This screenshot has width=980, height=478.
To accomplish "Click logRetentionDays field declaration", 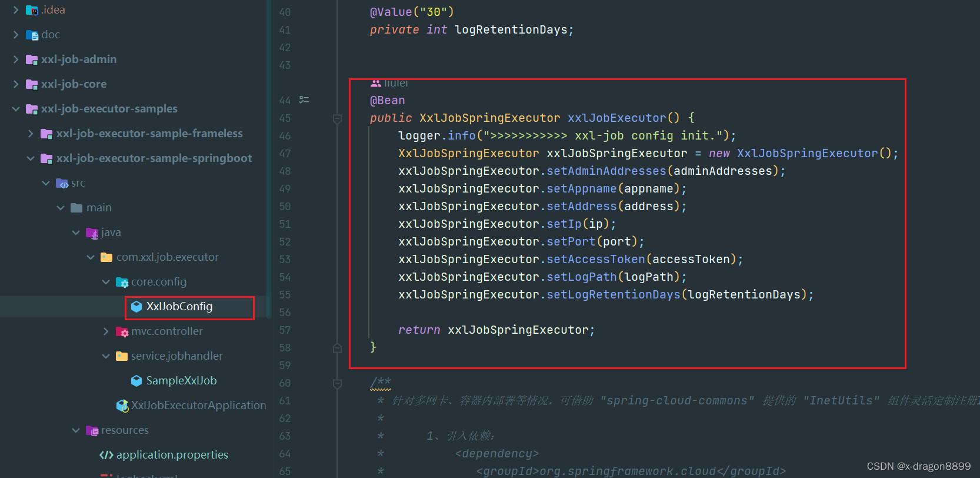I will tap(511, 30).
